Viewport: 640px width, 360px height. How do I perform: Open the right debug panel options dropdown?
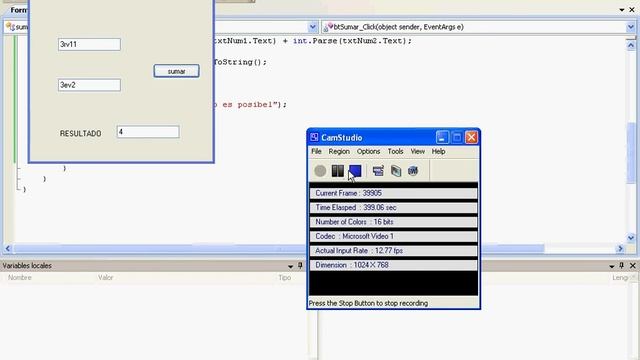click(612, 266)
